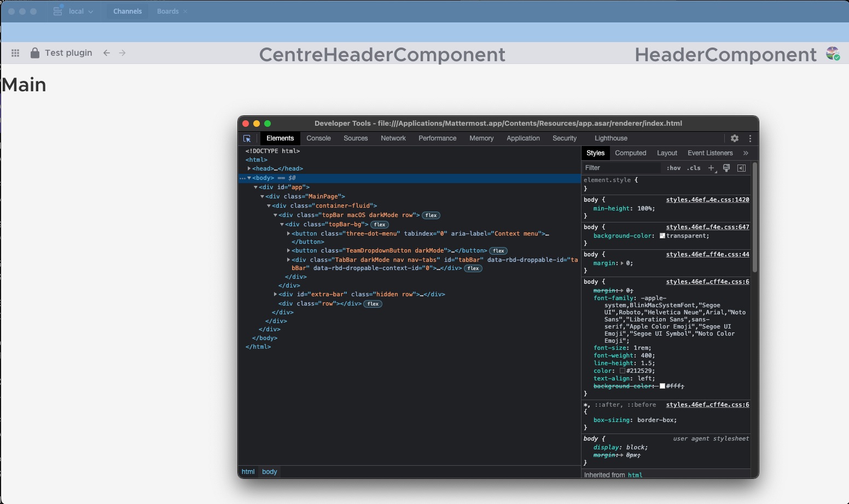The width and height of the screenshot is (849, 504).
Task: Click the globe account icon beside HeaderComponent
Action: click(x=833, y=54)
